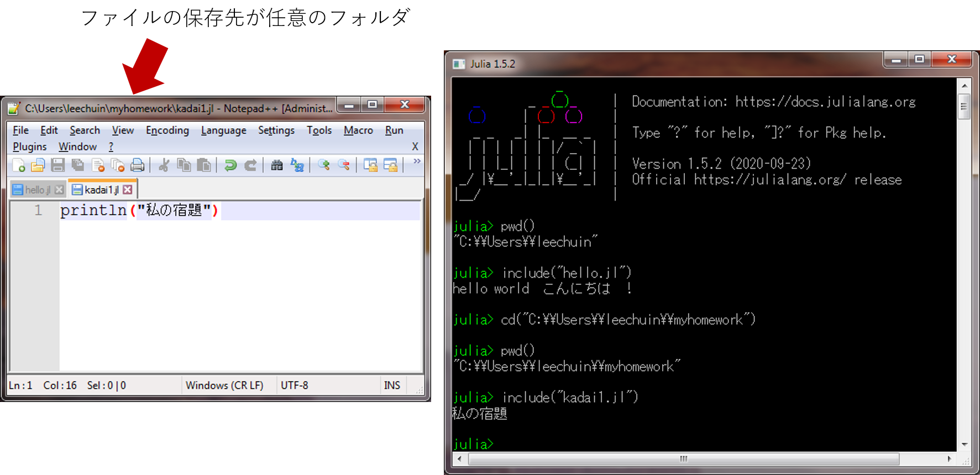Viewport: 980px width, 475px height.
Task: Click the last julia> prompt line
Action: [x=473, y=444]
